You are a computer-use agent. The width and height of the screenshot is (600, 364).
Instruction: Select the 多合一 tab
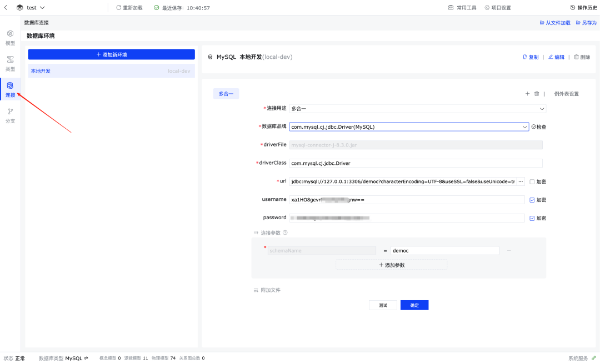(226, 94)
